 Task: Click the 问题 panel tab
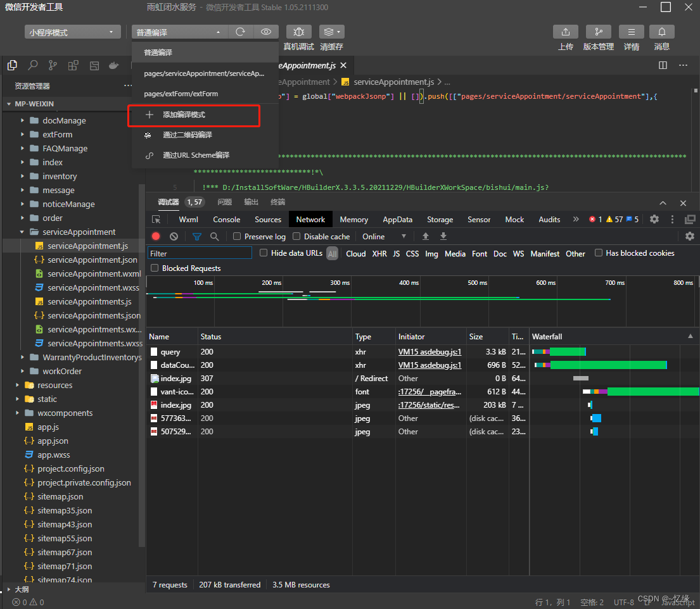[224, 202]
